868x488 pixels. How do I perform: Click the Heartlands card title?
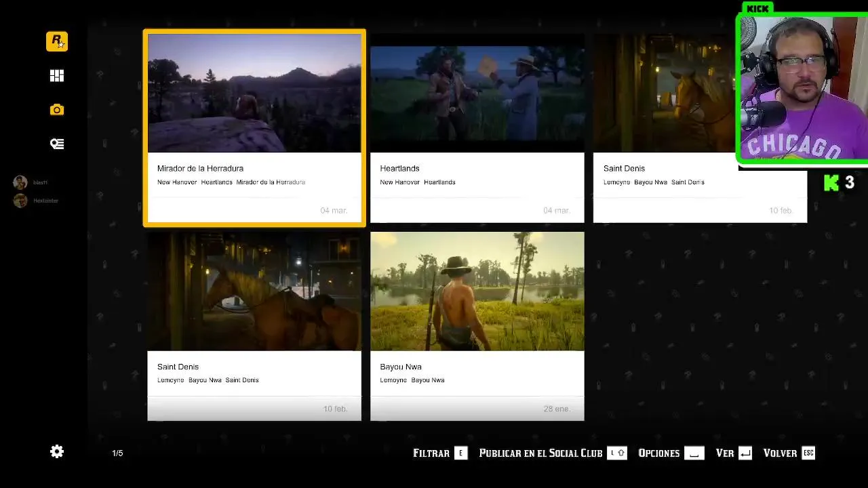point(399,168)
